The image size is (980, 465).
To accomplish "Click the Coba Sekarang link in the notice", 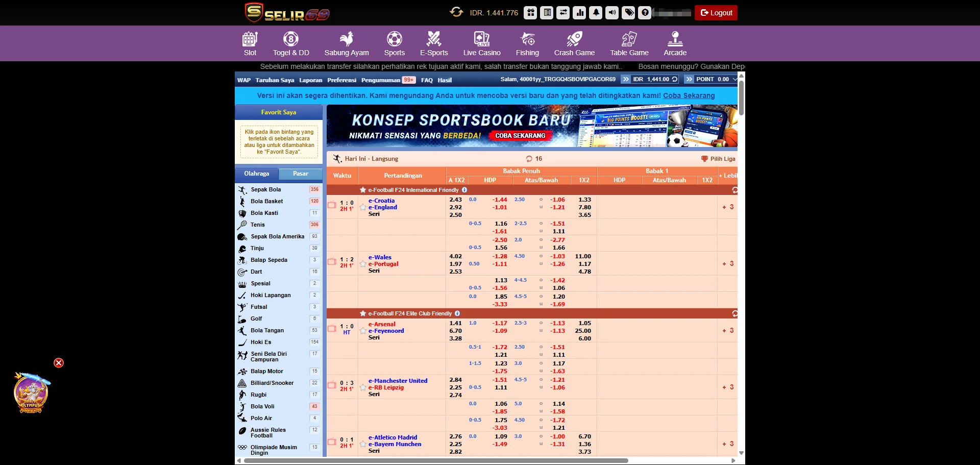I will tap(690, 95).
